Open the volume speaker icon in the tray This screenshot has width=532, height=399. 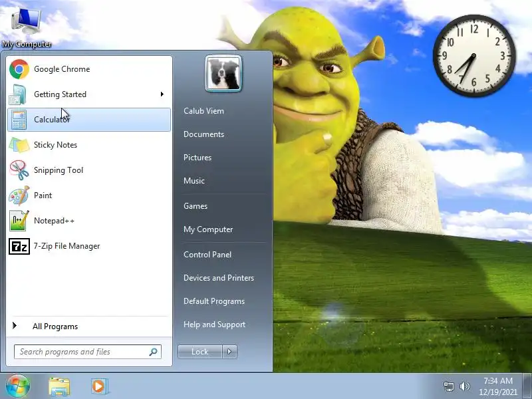[464, 386]
